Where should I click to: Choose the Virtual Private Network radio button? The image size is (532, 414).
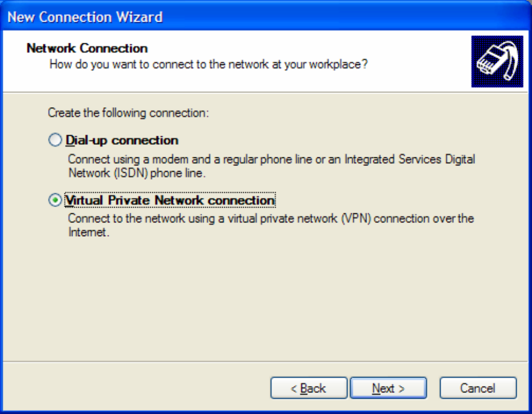click(x=55, y=201)
